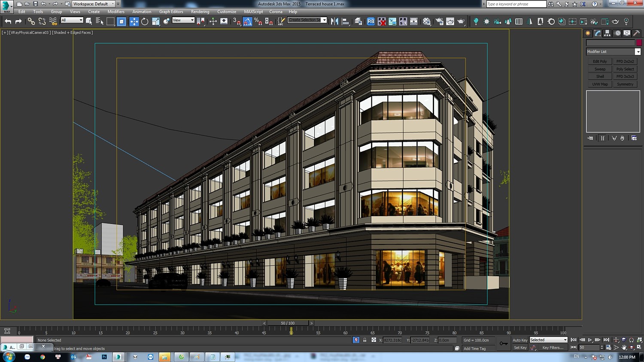This screenshot has height=362, width=644.
Task: Click the Symmetry modifier button
Action: (625, 84)
